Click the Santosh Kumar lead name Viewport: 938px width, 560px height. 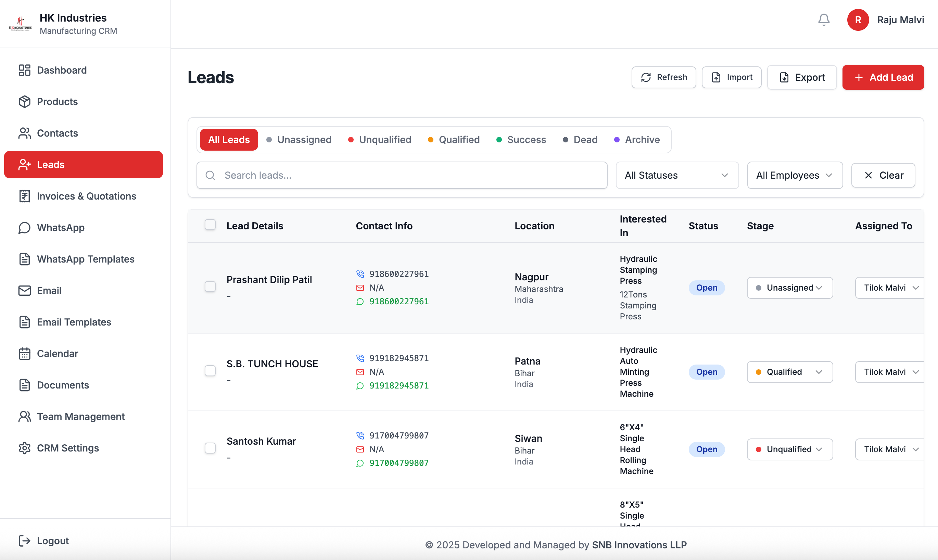pos(261,441)
